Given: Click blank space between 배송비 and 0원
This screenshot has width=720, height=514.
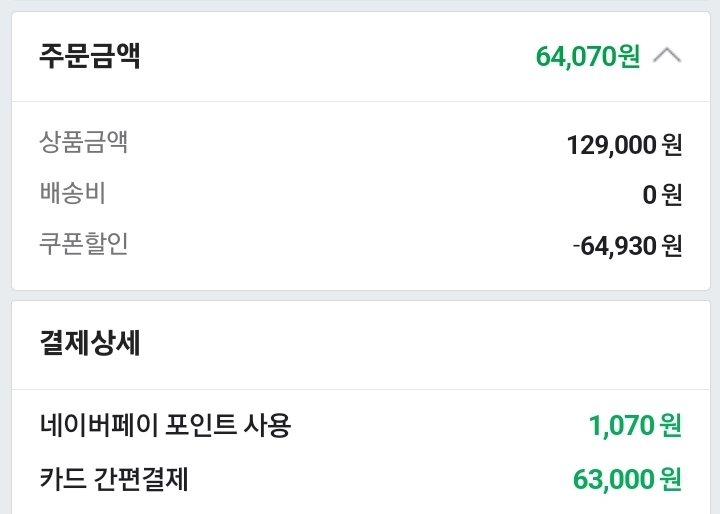Looking at the screenshot, I should coord(370,194).
